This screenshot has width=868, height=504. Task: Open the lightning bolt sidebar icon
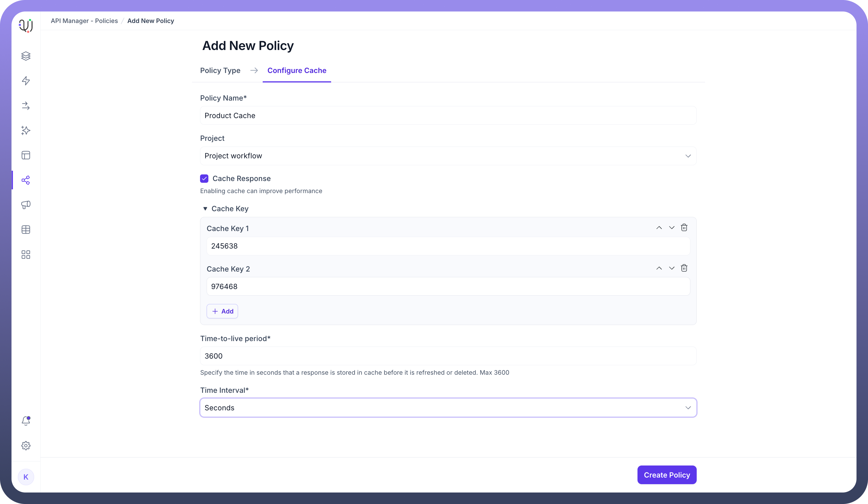click(26, 80)
